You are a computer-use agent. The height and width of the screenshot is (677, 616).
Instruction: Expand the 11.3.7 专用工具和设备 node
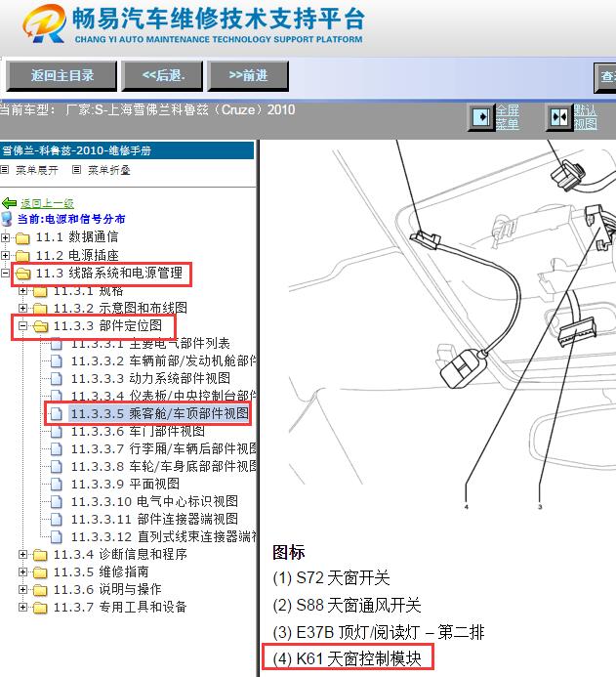point(22,607)
